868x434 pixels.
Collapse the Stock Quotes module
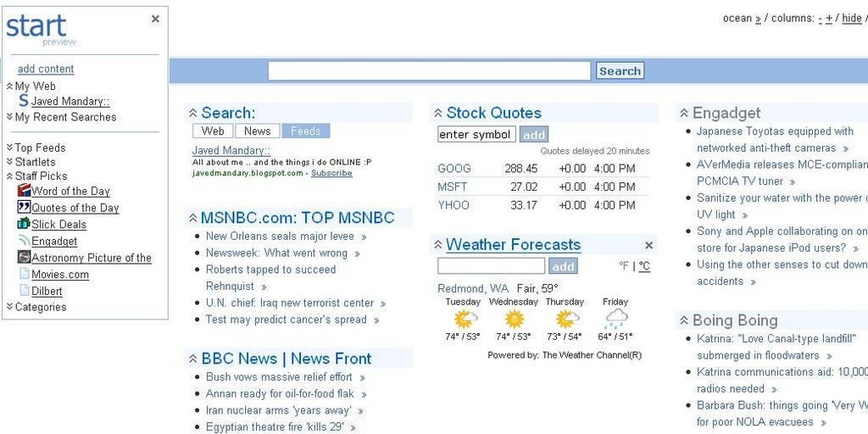(438, 113)
